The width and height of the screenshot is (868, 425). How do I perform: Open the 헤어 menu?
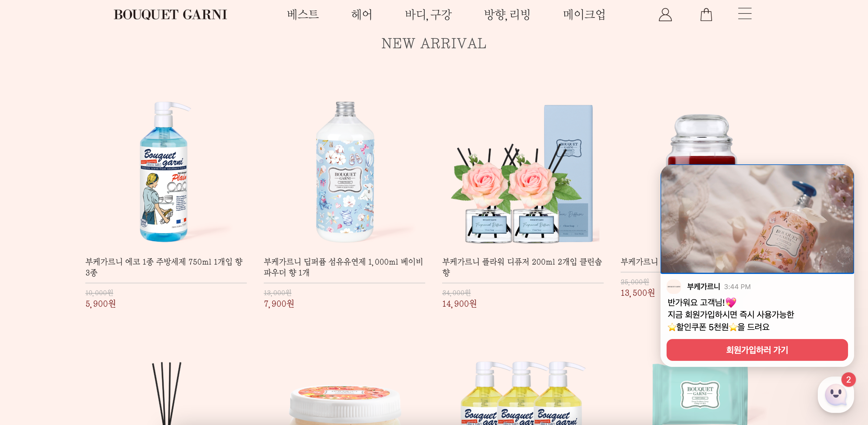click(x=361, y=15)
